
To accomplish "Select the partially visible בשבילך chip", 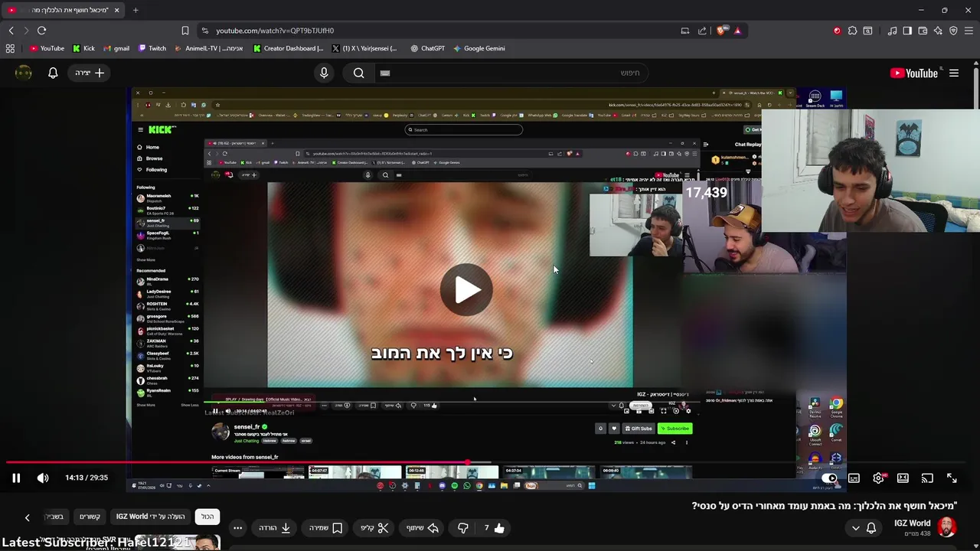I will (55, 517).
